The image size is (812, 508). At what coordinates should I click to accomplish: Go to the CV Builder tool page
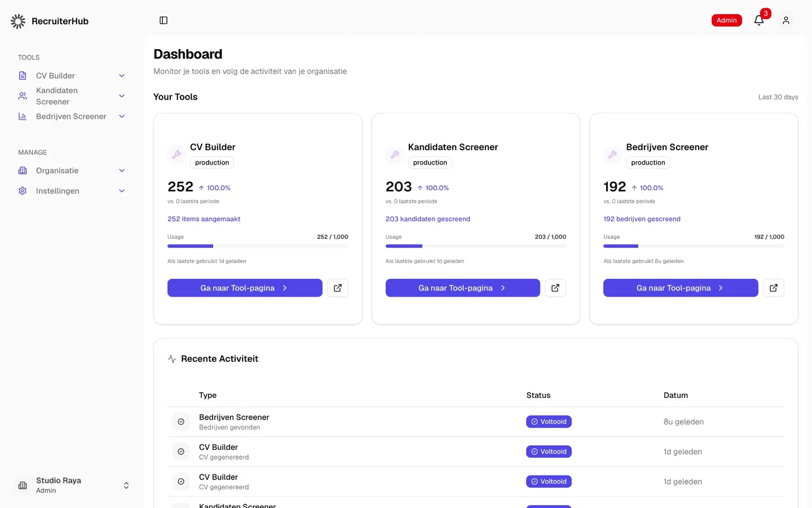245,288
